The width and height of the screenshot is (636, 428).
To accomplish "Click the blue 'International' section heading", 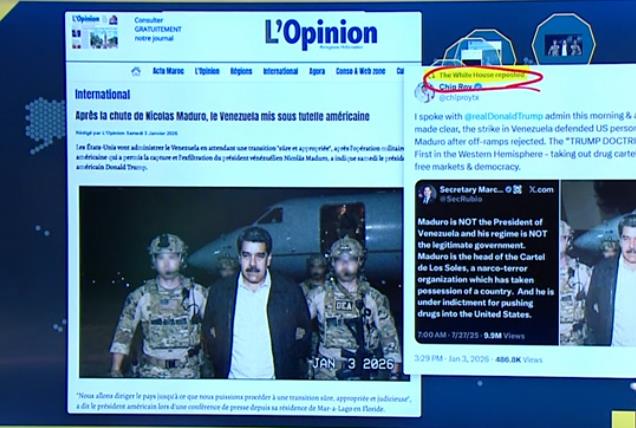I will pos(102,95).
